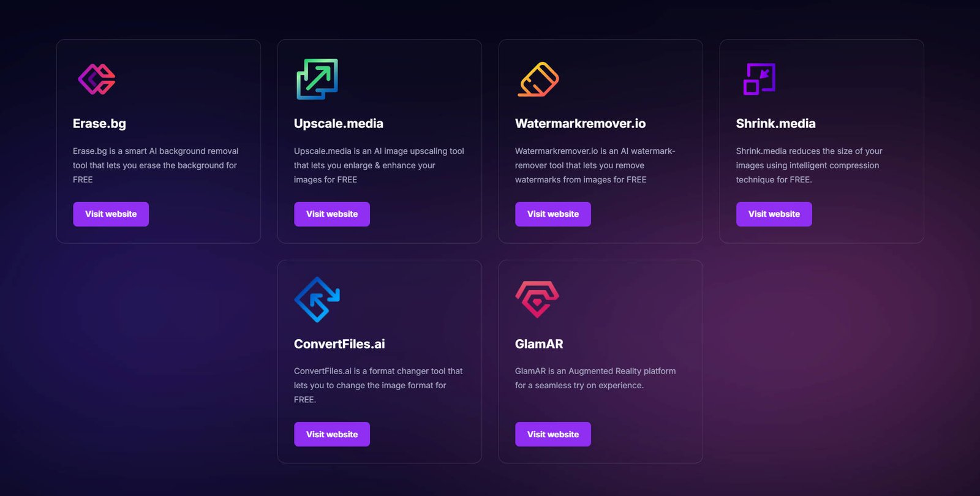Click the GlamAR Augmented Reality description text
The width and height of the screenshot is (980, 496).
(595, 378)
